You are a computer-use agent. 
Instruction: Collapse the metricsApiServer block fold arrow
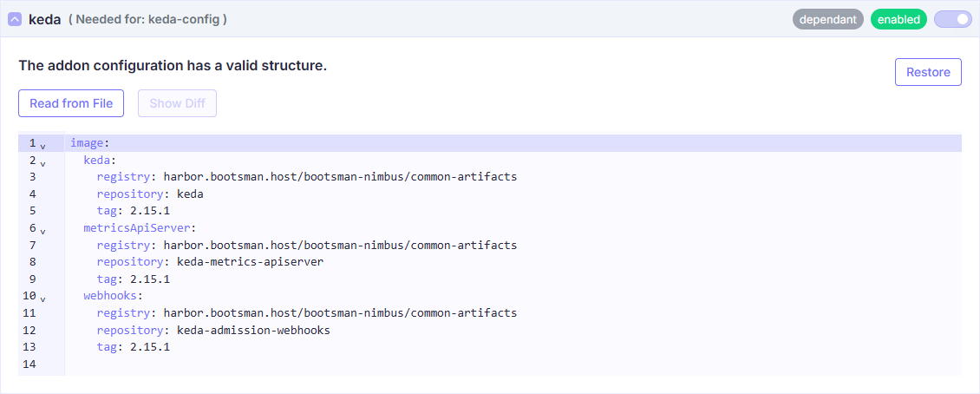pyautogui.click(x=42, y=230)
